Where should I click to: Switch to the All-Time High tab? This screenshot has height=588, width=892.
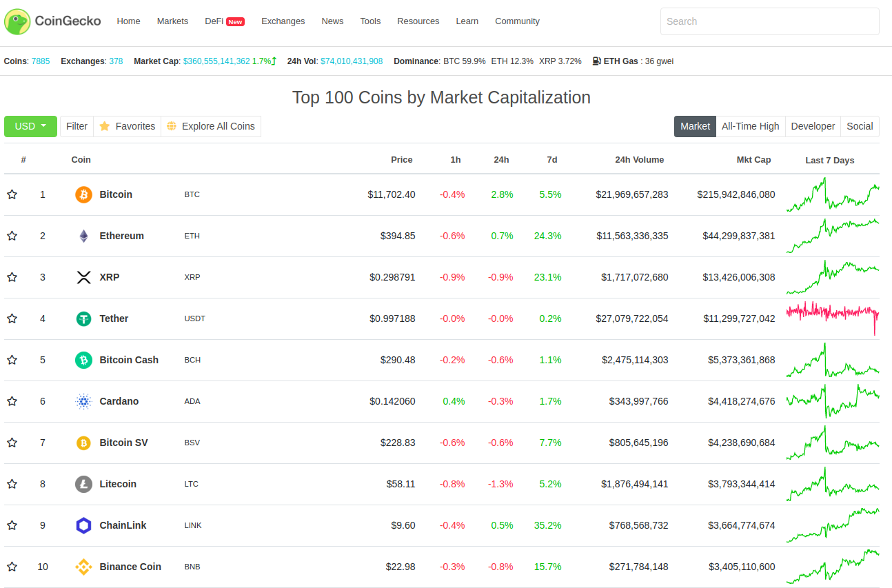coord(750,126)
